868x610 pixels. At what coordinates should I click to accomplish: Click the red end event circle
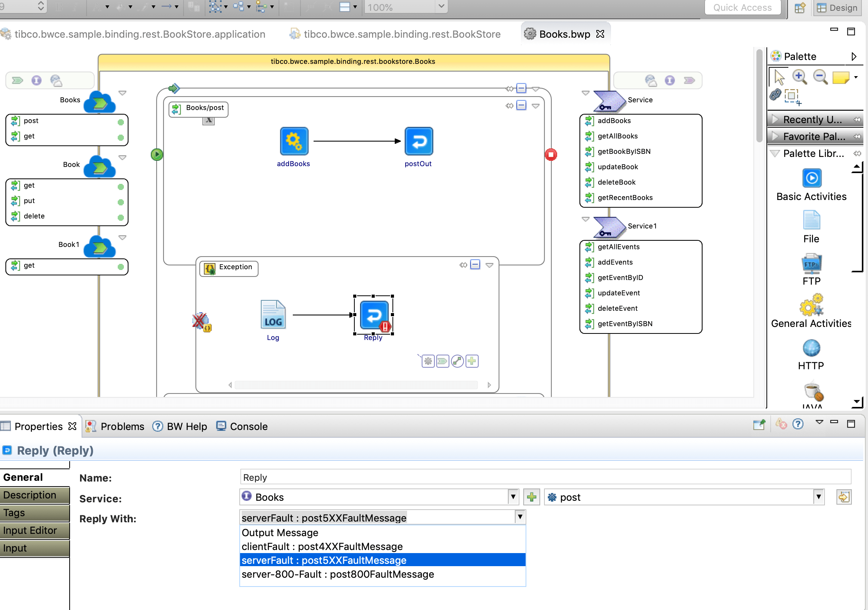[551, 155]
